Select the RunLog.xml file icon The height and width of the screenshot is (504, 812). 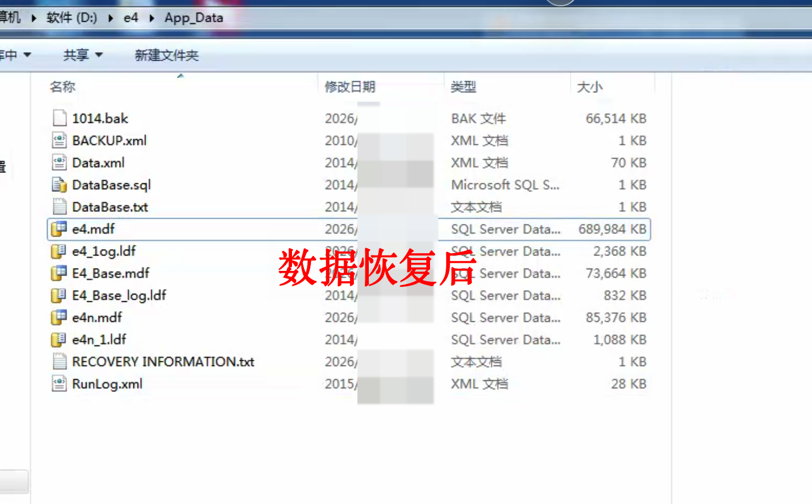point(60,384)
